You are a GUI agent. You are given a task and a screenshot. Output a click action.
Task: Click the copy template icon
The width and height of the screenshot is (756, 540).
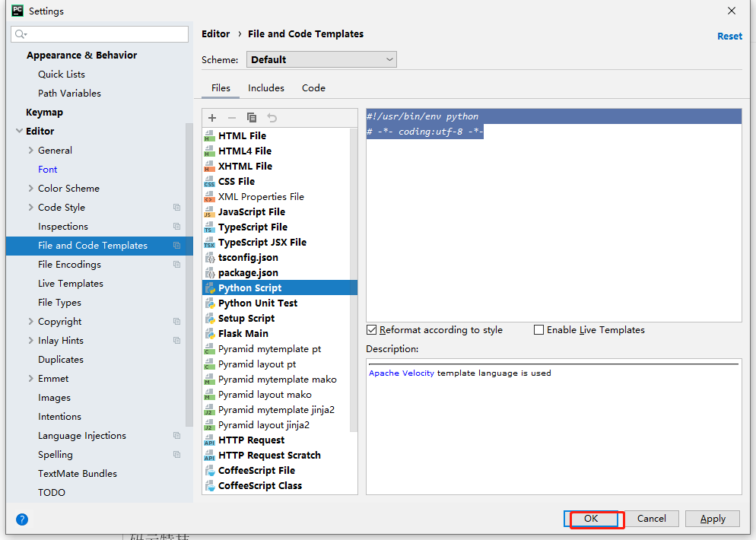pos(252,118)
